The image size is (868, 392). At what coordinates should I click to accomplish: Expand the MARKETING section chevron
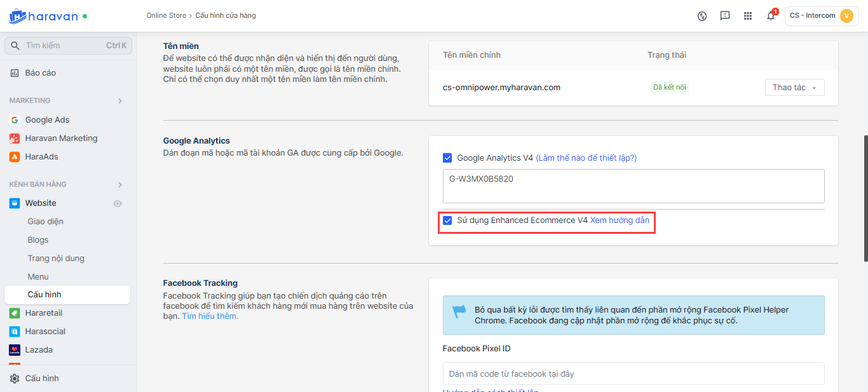120,101
